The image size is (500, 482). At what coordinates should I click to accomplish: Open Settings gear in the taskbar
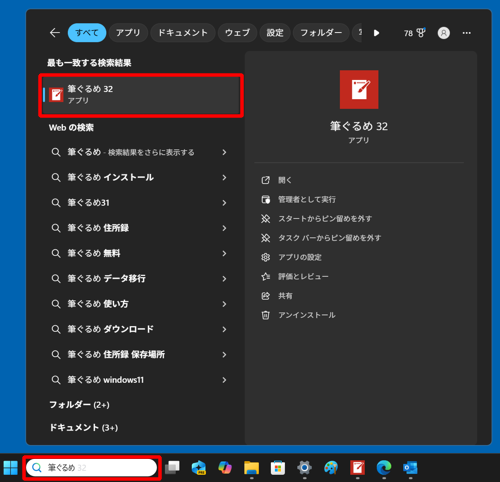tap(304, 467)
